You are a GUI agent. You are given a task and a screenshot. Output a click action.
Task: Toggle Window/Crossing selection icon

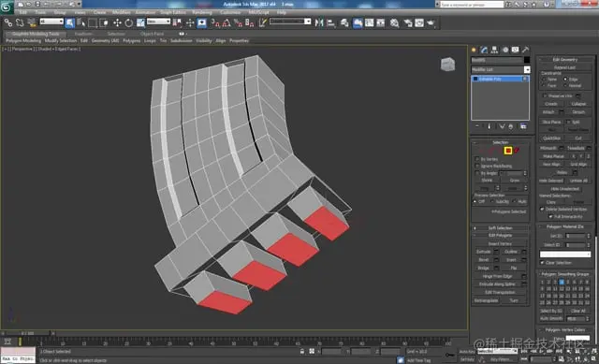point(104,22)
